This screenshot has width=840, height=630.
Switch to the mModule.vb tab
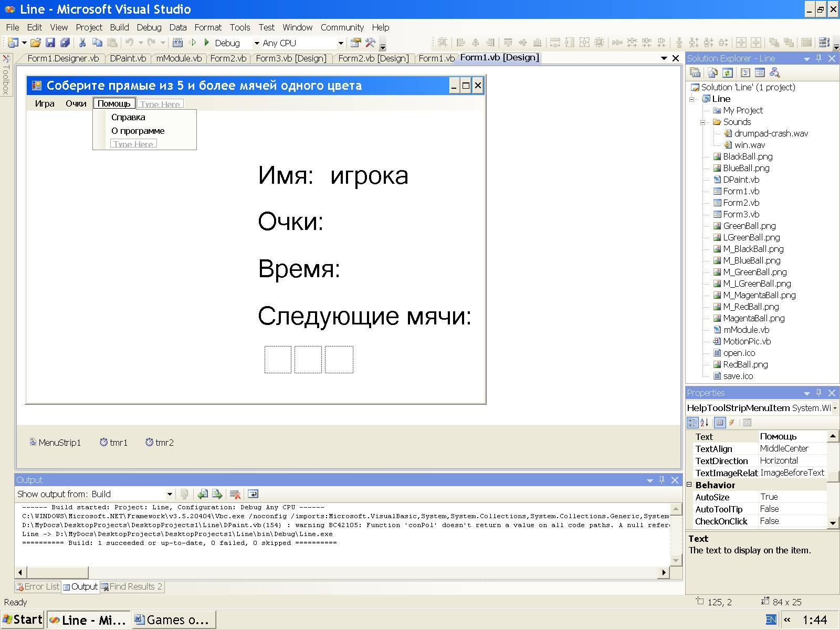178,58
